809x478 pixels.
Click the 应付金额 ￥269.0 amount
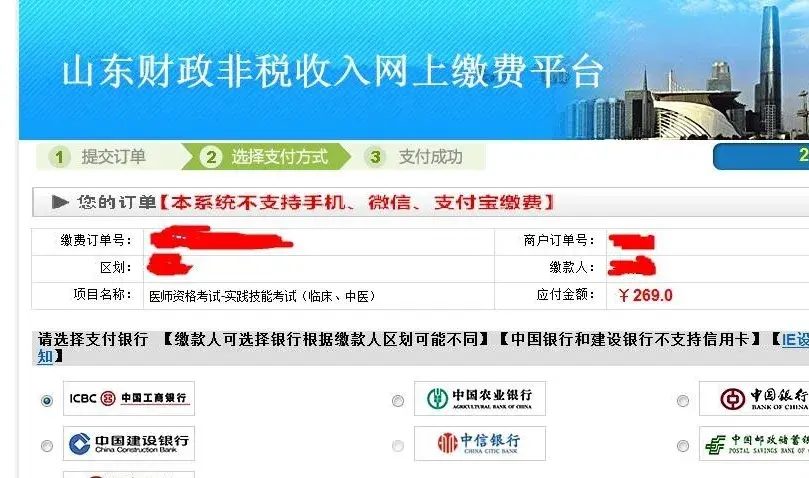645,295
